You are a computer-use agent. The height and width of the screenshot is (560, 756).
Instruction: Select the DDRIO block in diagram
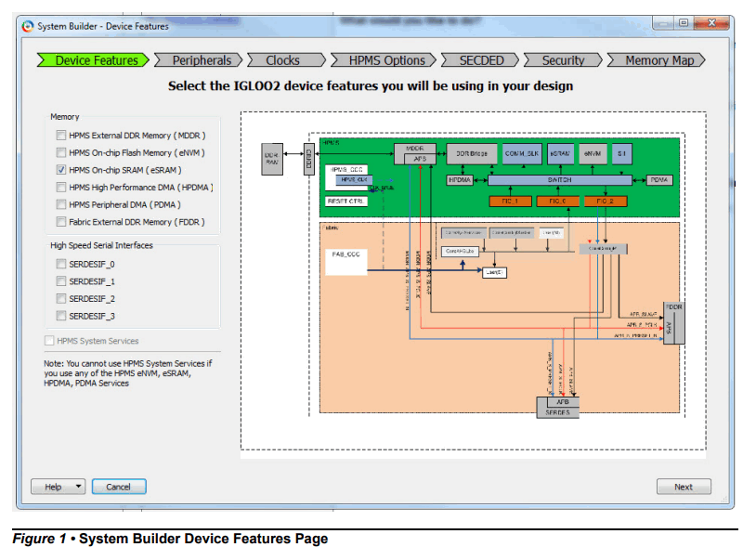[308, 159]
